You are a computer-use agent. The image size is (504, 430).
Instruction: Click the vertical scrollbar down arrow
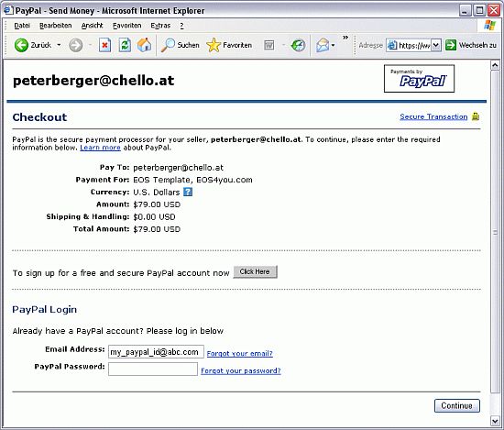pyautogui.click(x=495, y=420)
